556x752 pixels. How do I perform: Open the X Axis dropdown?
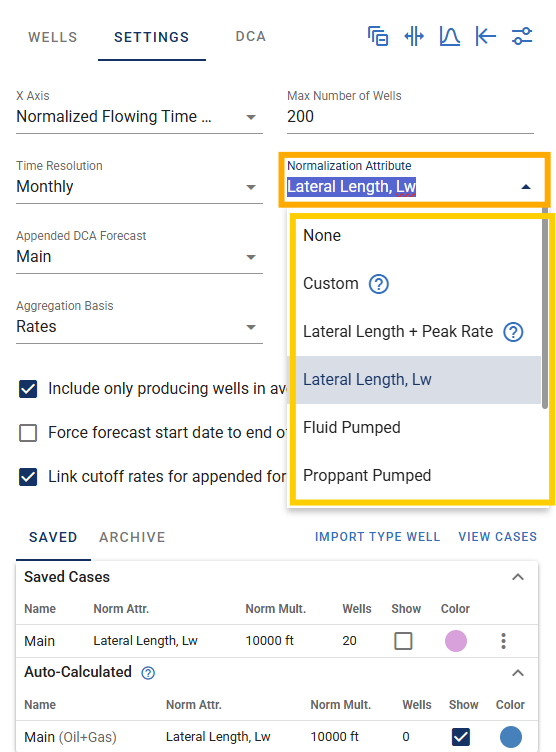pos(139,117)
